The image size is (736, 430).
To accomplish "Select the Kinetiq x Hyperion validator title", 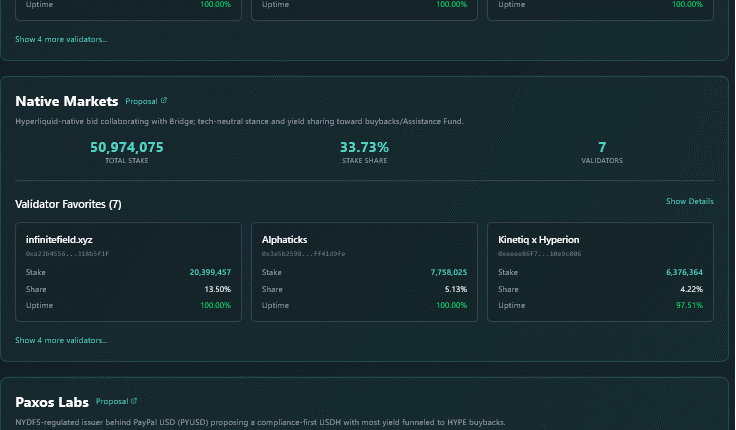I will tap(538, 240).
